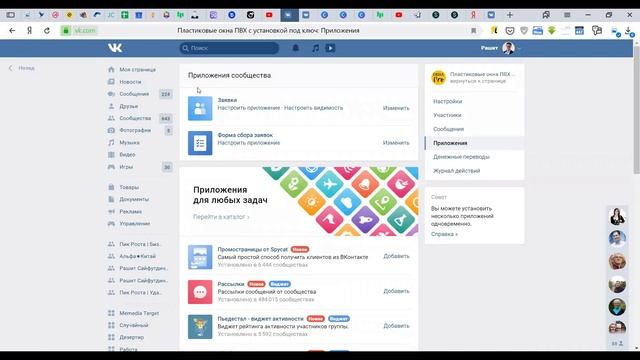
Task: Open Новости in left menu
Action: (130, 82)
